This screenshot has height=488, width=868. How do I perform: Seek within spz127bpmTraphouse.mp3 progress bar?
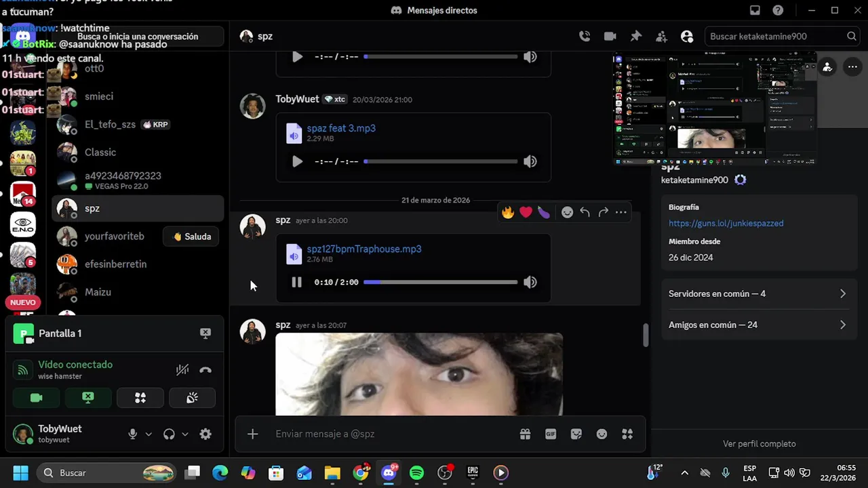pyautogui.click(x=441, y=282)
